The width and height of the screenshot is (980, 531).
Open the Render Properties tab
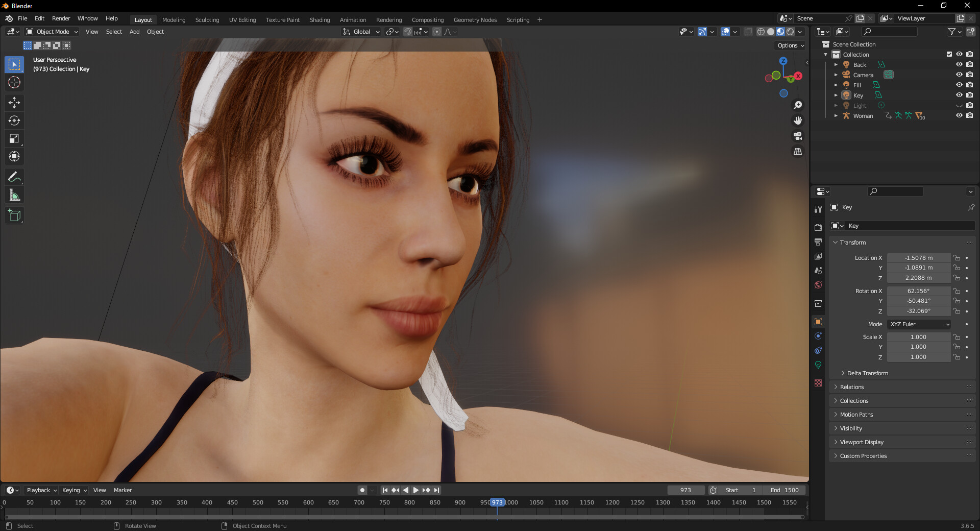[818, 227]
